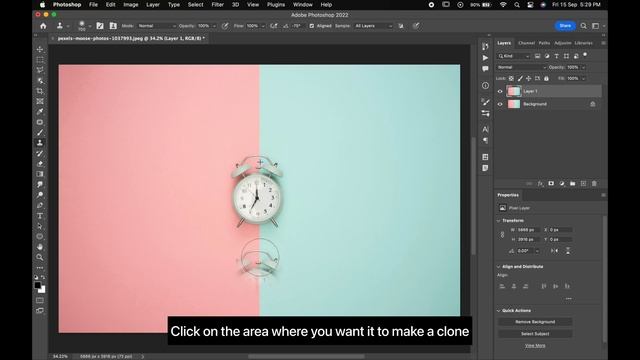Toggle lock transparent pixels
This screenshot has width=640, height=360.
(511, 78)
